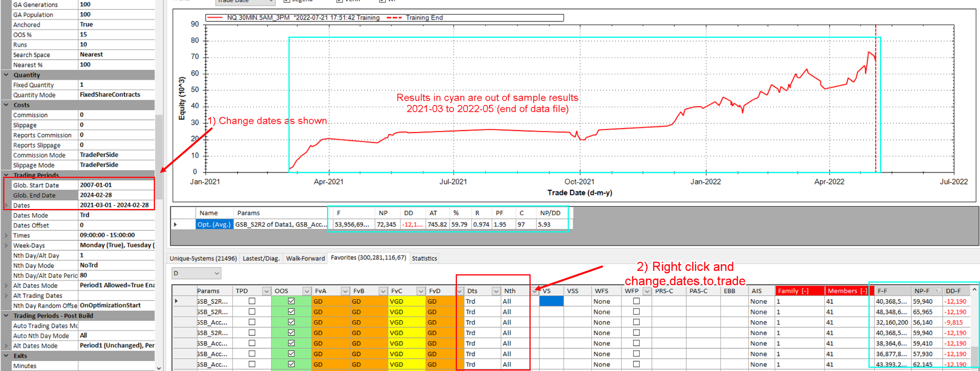Click the TPD column filter arrow

tap(266, 291)
